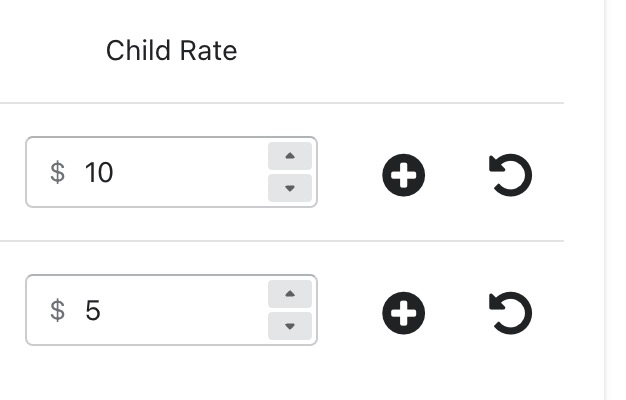
Task: Click the plus icon beside the $10 rate
Action: point(403,175)
